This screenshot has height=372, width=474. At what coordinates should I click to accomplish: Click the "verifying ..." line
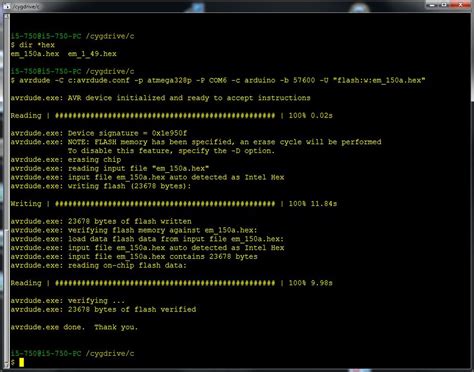click(x=68, y=301)
